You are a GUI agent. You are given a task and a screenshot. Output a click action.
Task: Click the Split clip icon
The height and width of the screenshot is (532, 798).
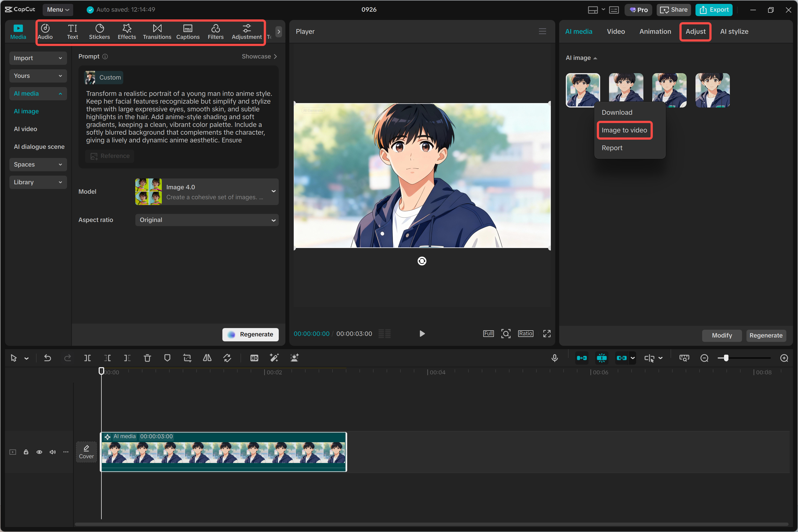pyautogui.click(x=87, y=358)
